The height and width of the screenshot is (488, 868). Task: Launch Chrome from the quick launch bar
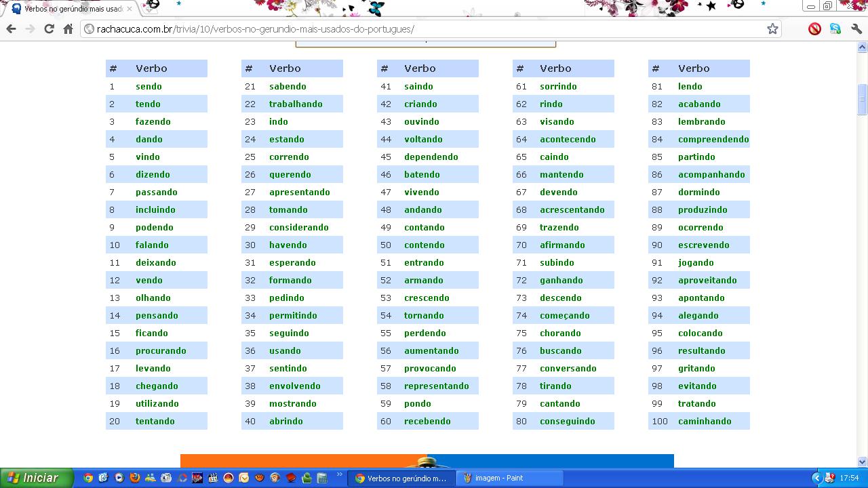(88, 478)
